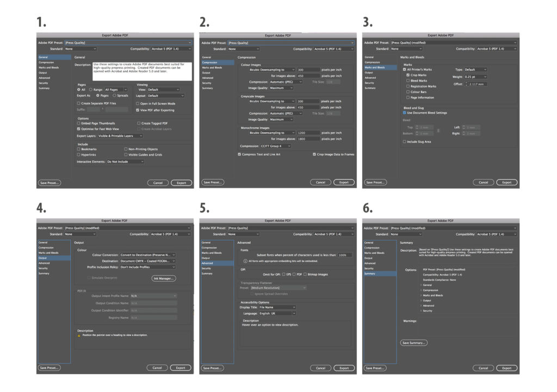The height and width of the screenshot is (392, 557).
Task: Toggle View PDF after Exporting checkbox
Action: [x=138, y=110]
